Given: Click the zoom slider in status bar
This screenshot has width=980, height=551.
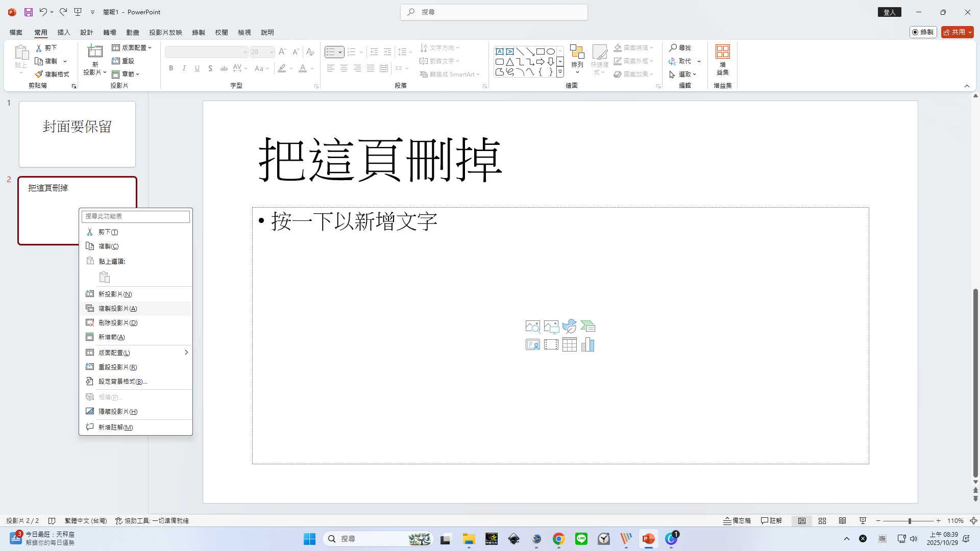Looking at the screenshot, I should (x=910, y=521).
